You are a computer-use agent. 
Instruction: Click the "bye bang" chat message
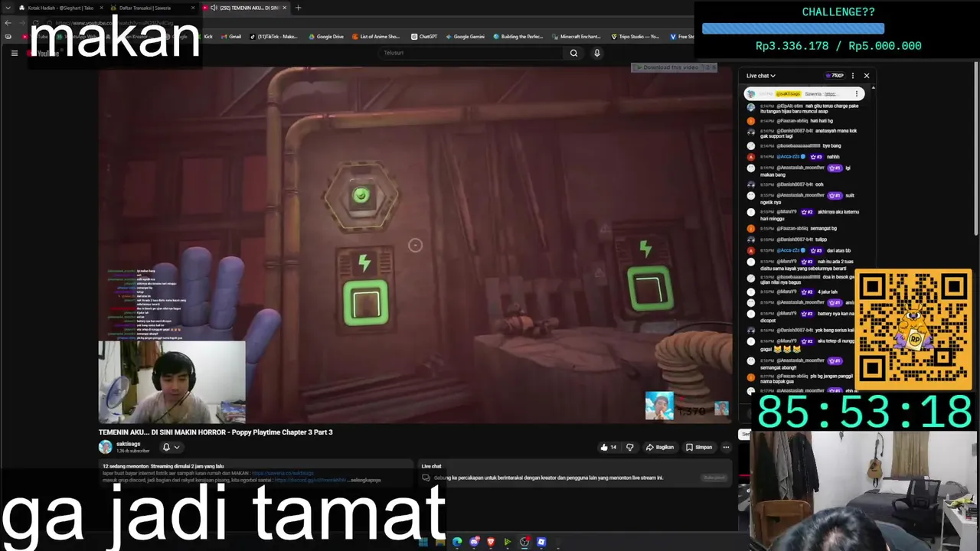click(804, 145)
